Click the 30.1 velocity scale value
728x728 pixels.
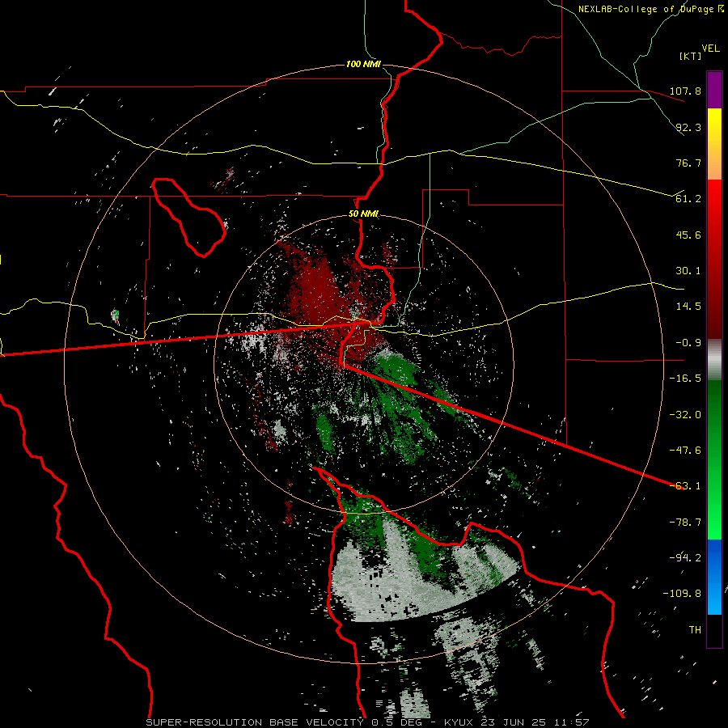tap(688, 271)
